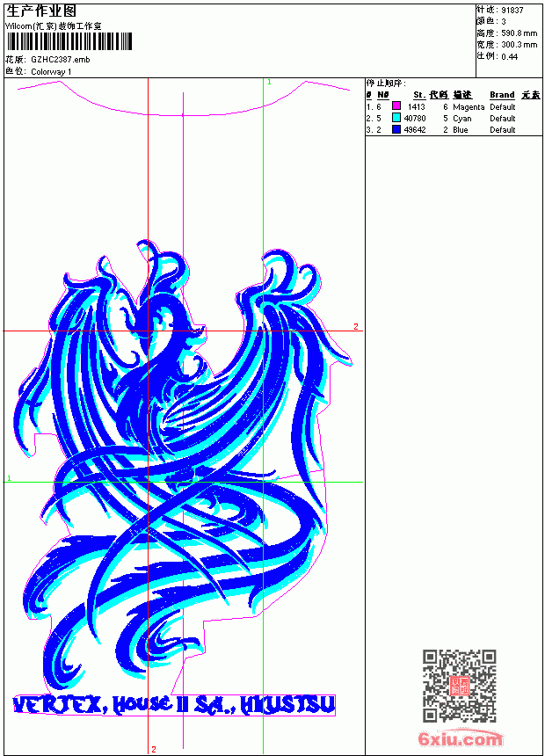The width and height of the screenshot is (545, 756).
Task: Open the 6xiu.com watermark link
Action: [x=460, y=738]
